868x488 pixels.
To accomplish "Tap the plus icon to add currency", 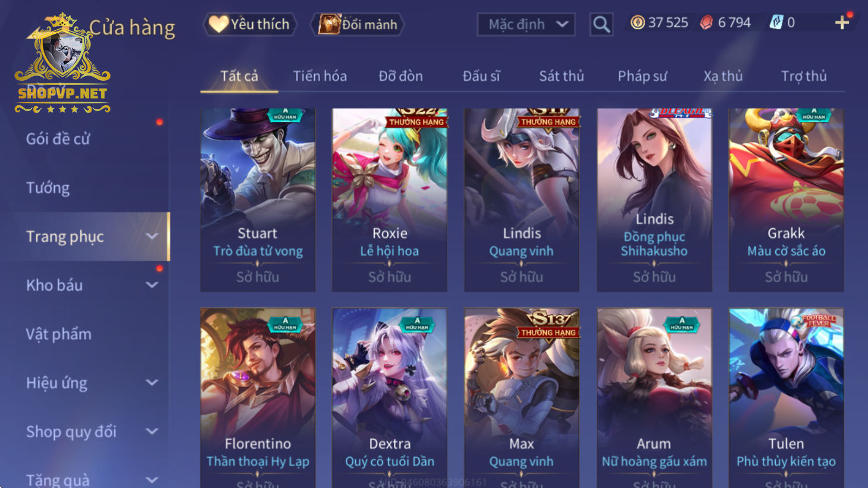I will pyautogui.click(x=842, y=23).
